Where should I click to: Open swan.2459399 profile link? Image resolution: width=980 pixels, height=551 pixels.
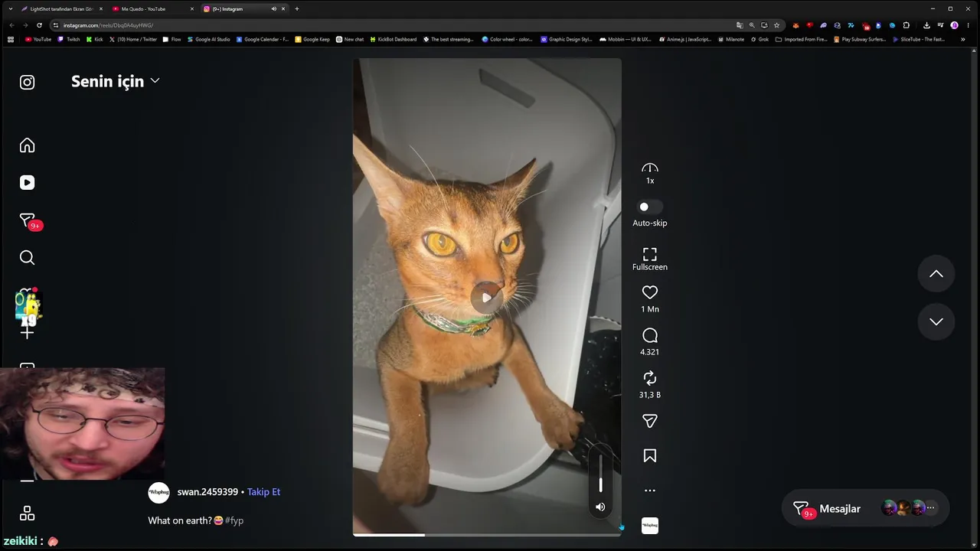point(207,492)
